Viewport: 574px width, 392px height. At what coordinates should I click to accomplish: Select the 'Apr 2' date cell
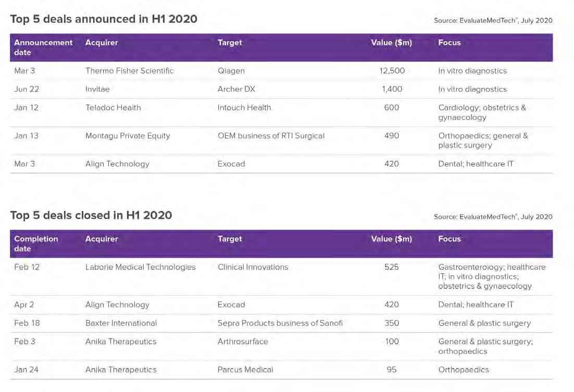point(24,305)
